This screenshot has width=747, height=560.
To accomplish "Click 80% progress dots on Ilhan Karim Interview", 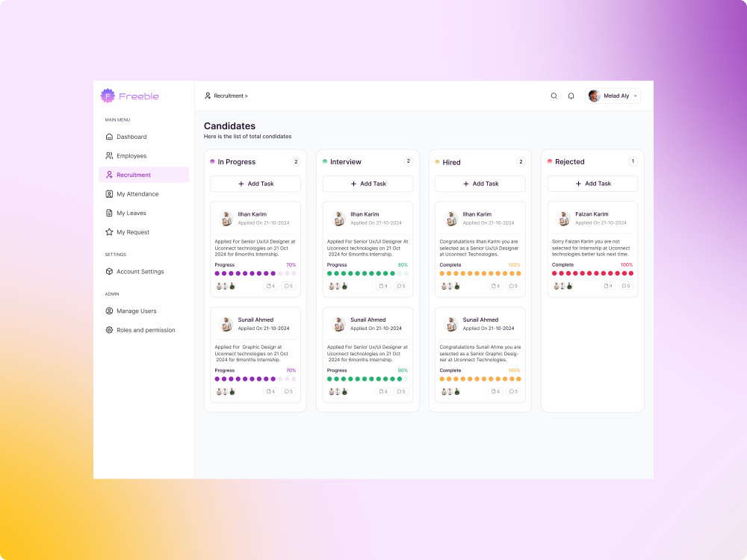I will pyautogui.click(x=368, y=273).
